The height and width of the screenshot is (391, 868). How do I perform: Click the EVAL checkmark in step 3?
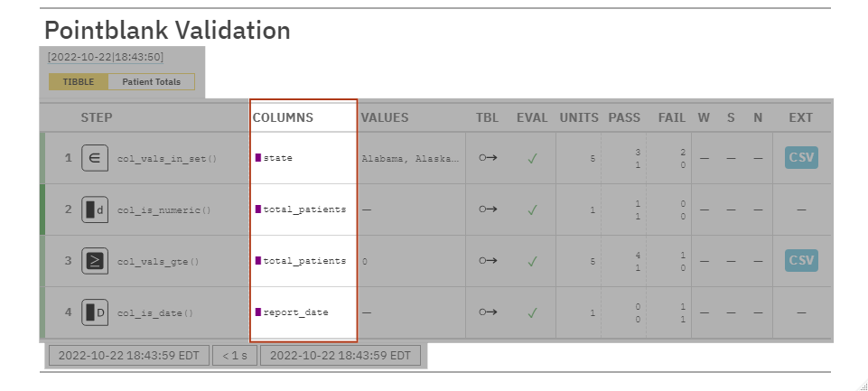coord(533,262)
